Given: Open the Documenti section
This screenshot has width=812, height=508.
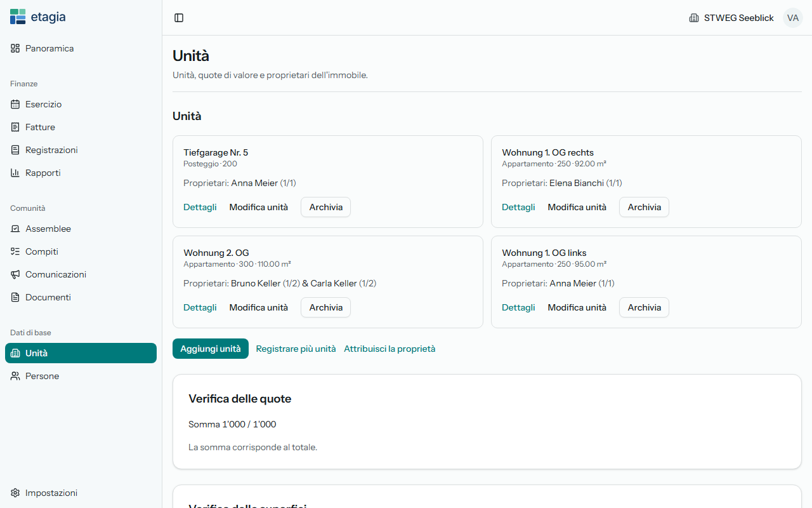Looking at the screenshot, I should 81,297.
